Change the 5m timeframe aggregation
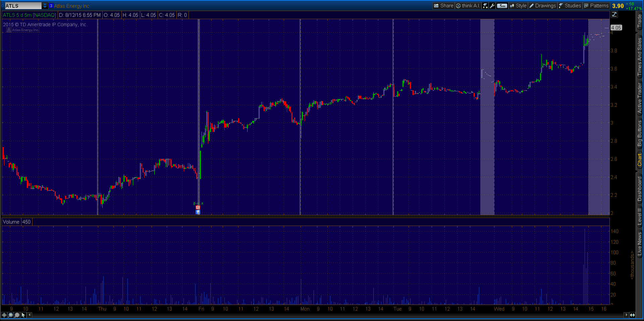 pyautogui.click(x=502, y=6)
